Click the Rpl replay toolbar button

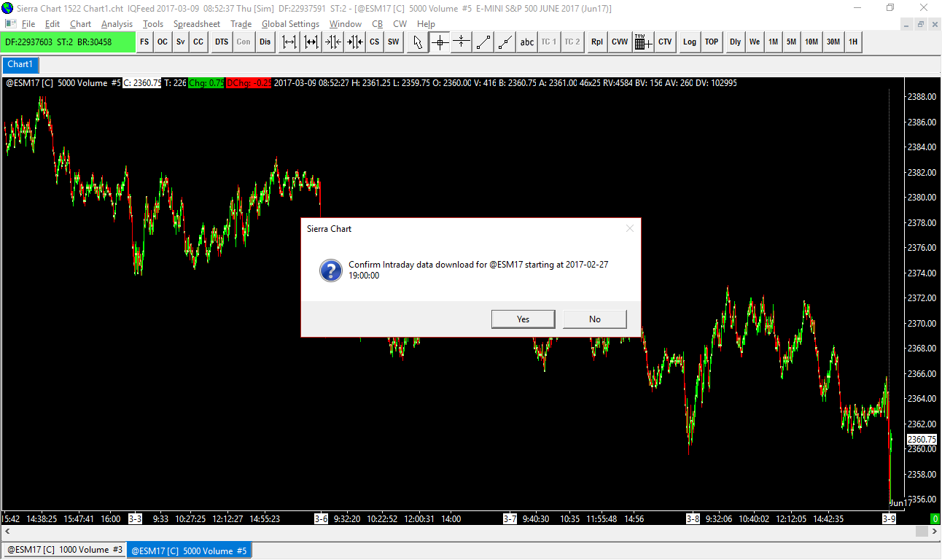click(597, 42)
